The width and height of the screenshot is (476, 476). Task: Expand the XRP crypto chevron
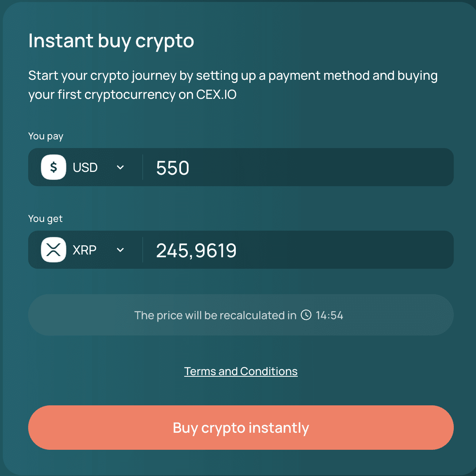click(x=120, y=250)
